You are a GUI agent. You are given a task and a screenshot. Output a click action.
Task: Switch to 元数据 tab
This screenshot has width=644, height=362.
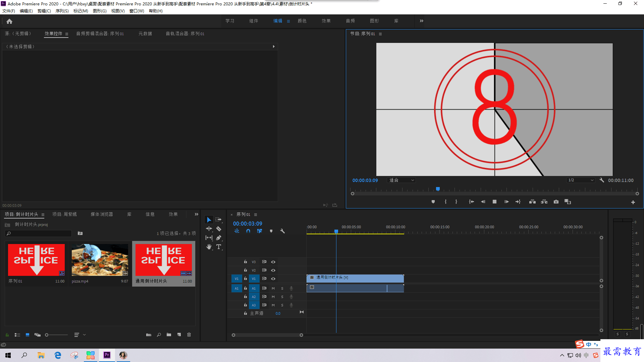[145, 34]
